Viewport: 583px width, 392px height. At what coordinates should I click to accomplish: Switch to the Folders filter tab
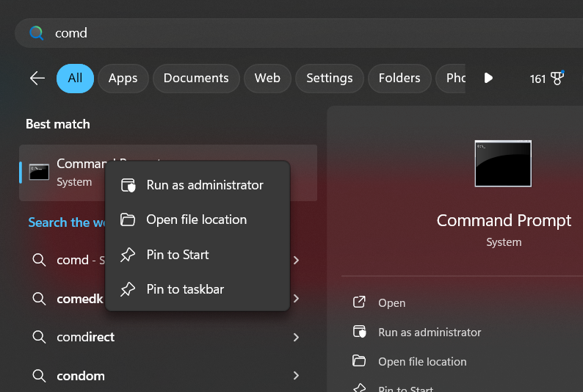pyautogui.click(x=399, y=78)
